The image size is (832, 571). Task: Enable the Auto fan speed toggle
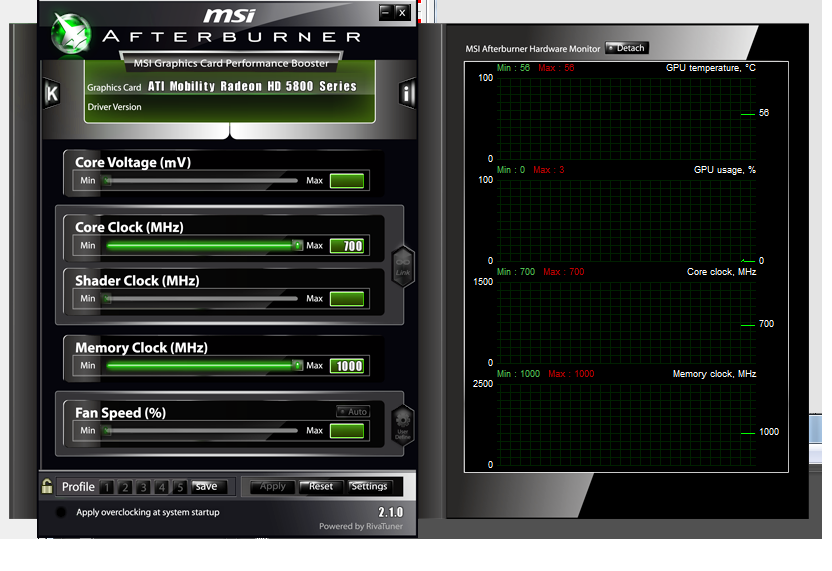tap(353, 411)
